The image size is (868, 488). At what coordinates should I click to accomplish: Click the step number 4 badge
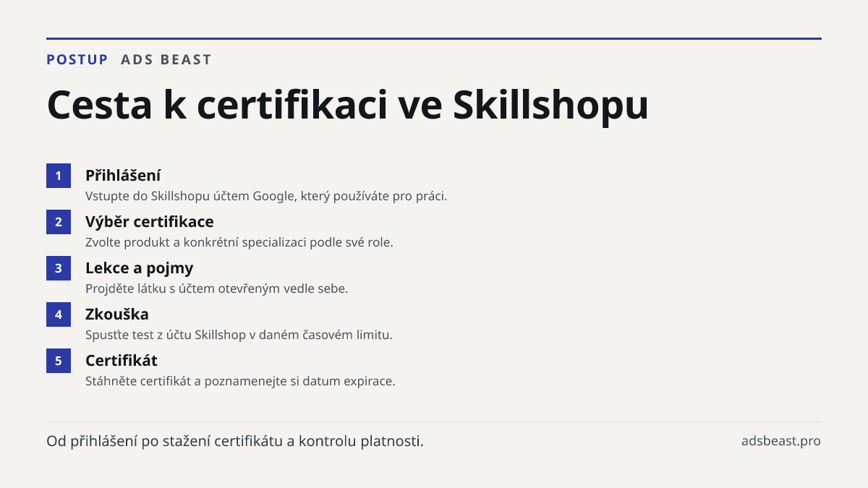coord(59,314)
